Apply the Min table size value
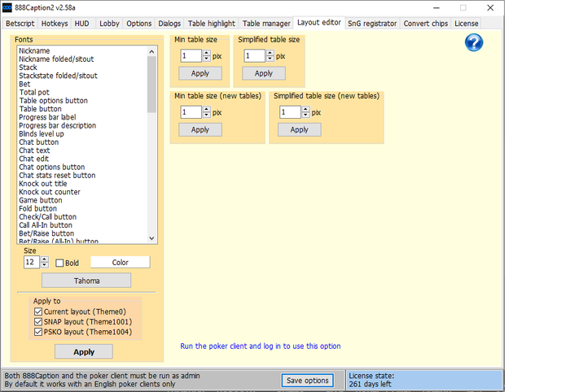Viewport: 570px width, 392px height. pyautogui.click(x=200, y=73)
